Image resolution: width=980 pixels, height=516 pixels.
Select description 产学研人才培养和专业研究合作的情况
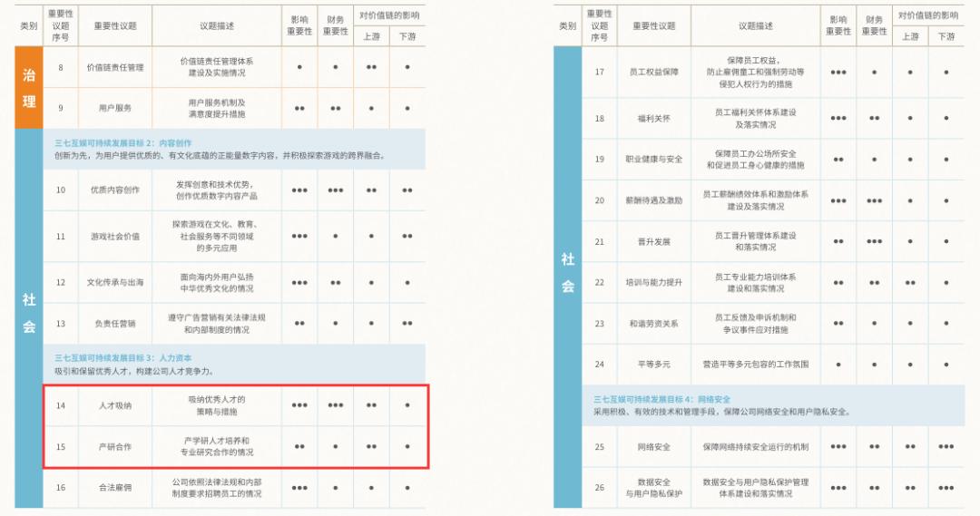click(x=217, y=446)
